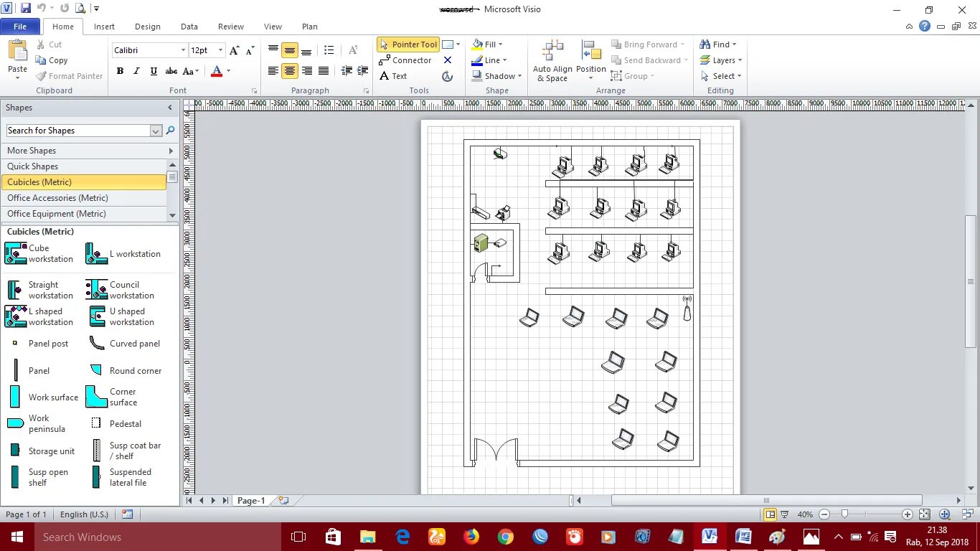Toggle Align Middle vertical alignment

pyautogui.click(x=290, y=50)
